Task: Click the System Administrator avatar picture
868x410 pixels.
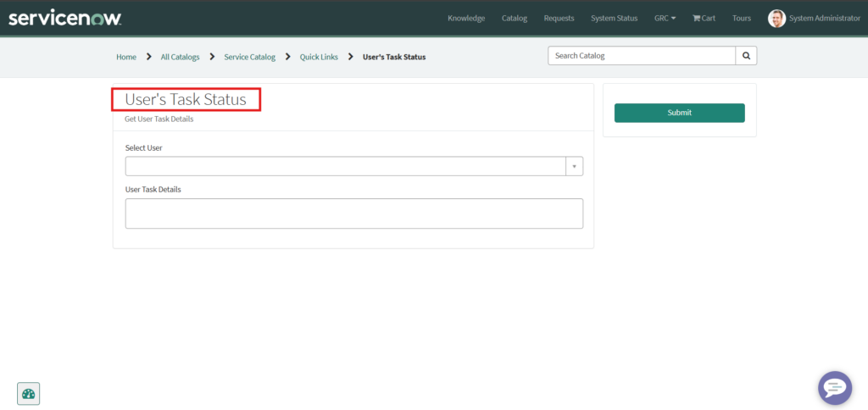Action: 776,19
